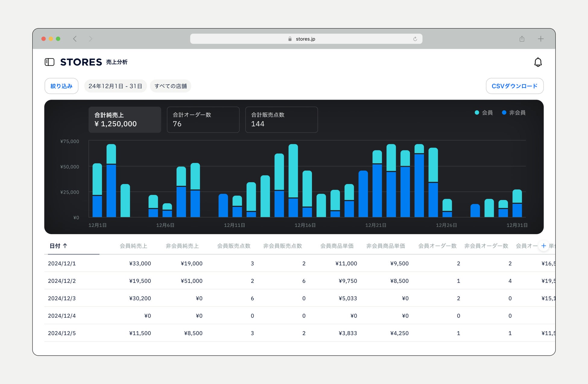Click the stores.jp address bar
588x384 pixels.
305,39
